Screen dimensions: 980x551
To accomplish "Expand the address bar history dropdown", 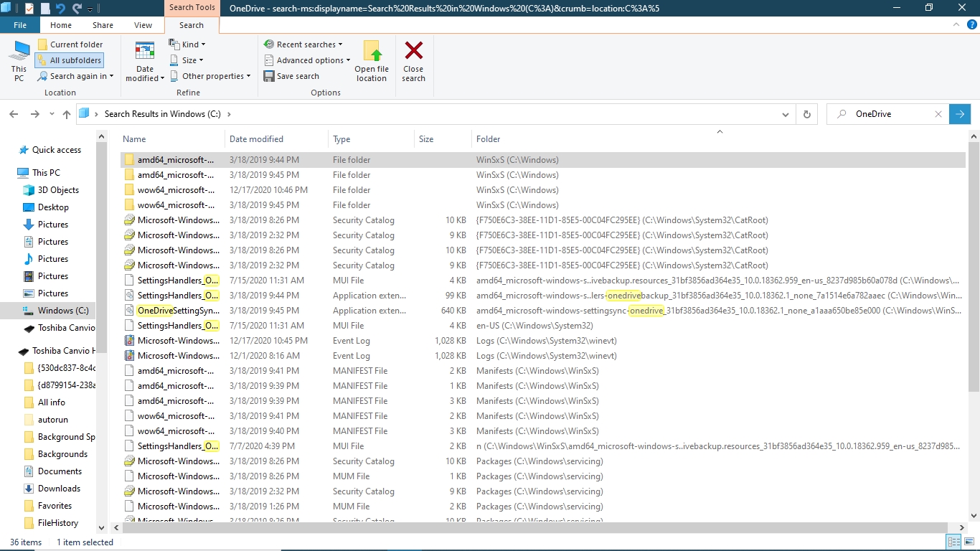I will click(787, 114).
